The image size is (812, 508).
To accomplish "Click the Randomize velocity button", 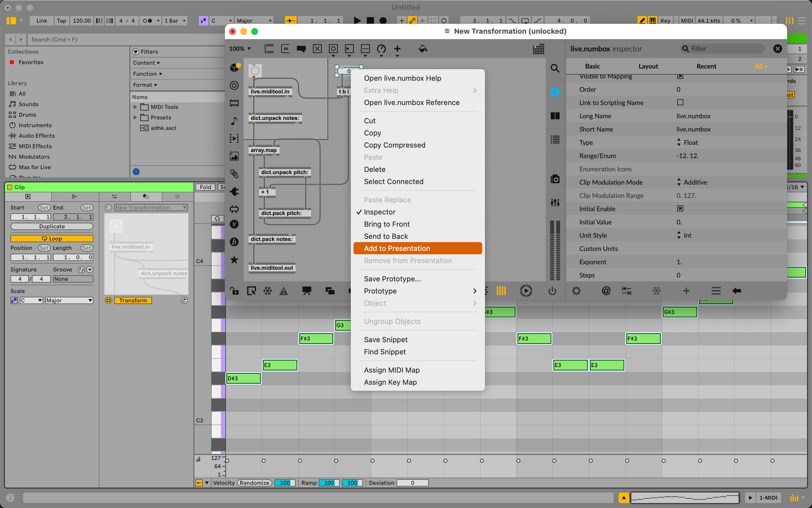I will tap(255, 483).
